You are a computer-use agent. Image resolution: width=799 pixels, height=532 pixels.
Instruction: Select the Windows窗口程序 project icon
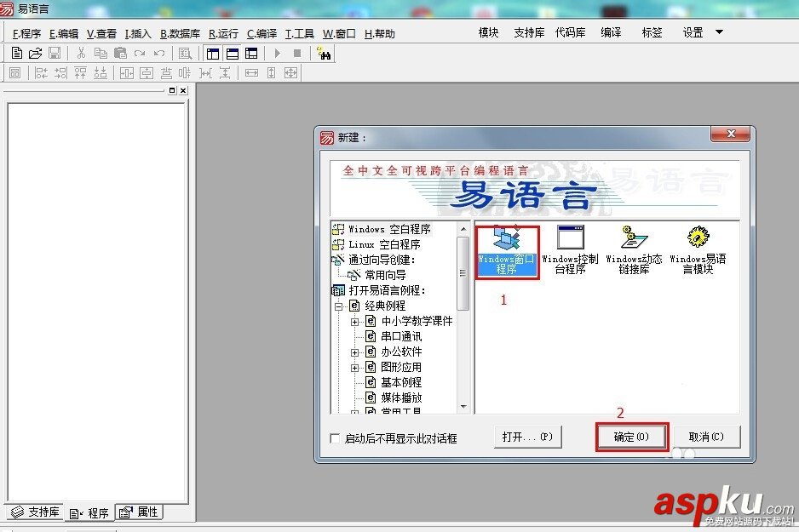[x=507, y=251]
